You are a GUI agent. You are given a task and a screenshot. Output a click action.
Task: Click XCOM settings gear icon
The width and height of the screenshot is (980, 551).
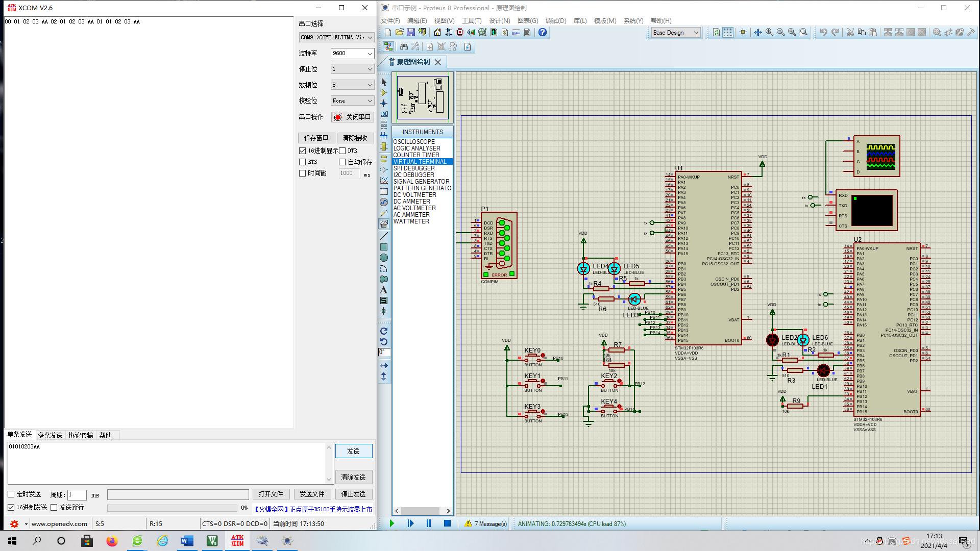(14, 524)
